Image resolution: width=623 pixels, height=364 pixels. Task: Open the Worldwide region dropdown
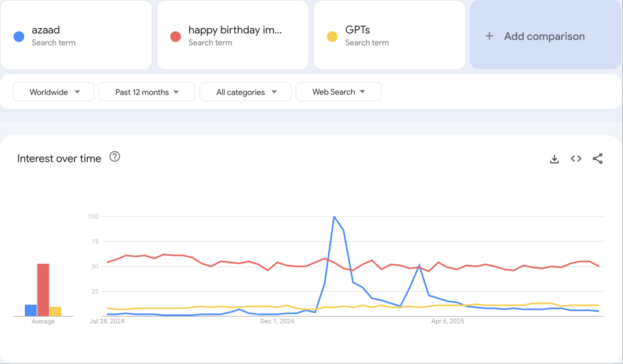[x=54, y=92]
